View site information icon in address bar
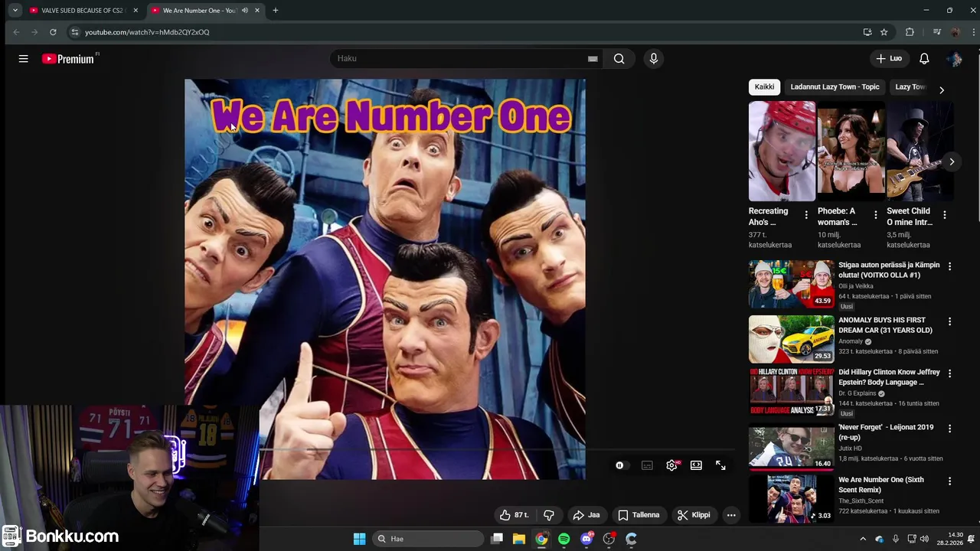980x551 pixels. point(74,32)
